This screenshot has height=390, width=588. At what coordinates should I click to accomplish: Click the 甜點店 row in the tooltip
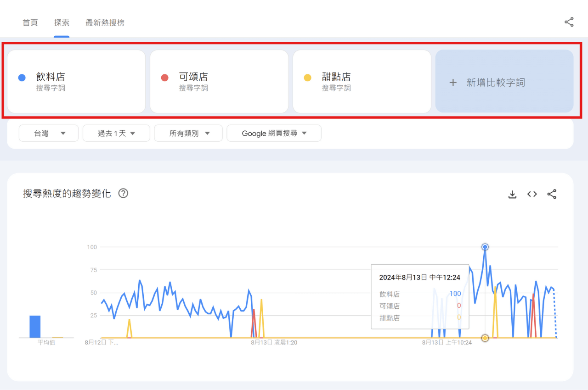[420, 318]
